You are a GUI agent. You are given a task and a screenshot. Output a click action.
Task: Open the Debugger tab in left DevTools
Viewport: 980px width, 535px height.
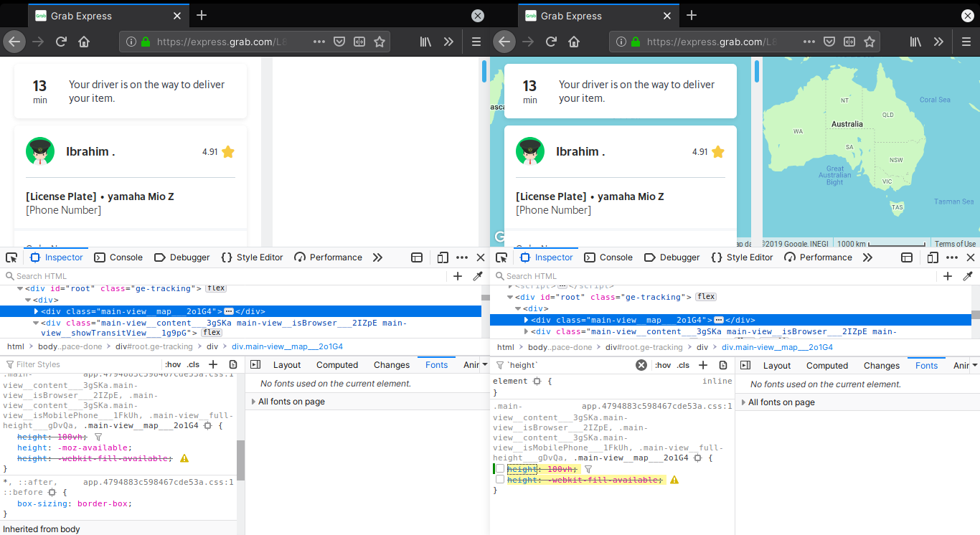pyautogui.click(x=182, y=257)
